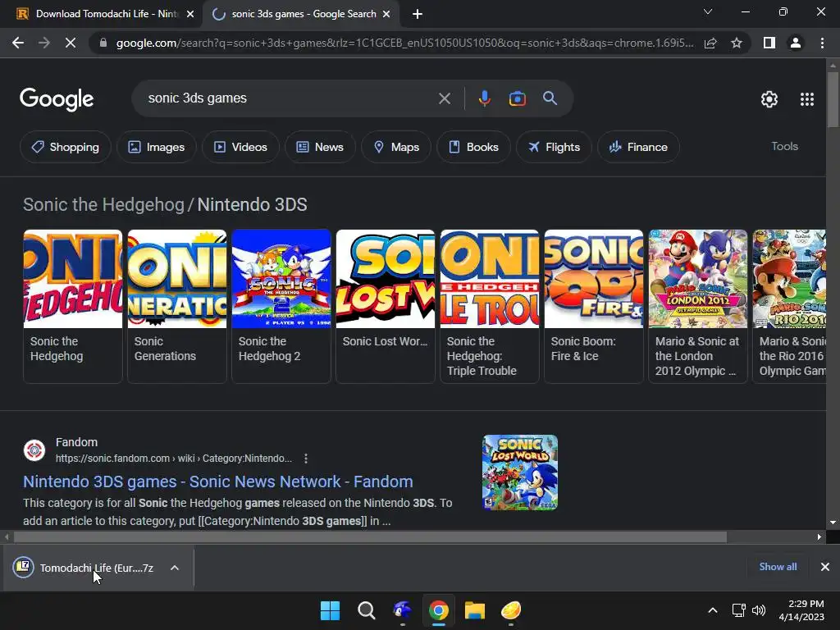840x630 pixels.
Task: Click the forward navigation arrow
Action: [x=44, y=43]
